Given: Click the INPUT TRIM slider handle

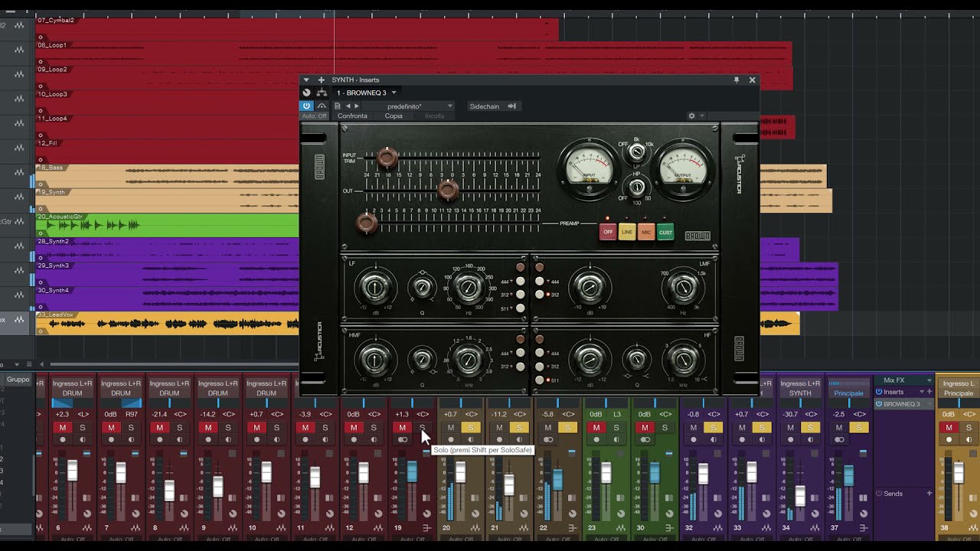Looking at the screenshot, I should point(387,158).
